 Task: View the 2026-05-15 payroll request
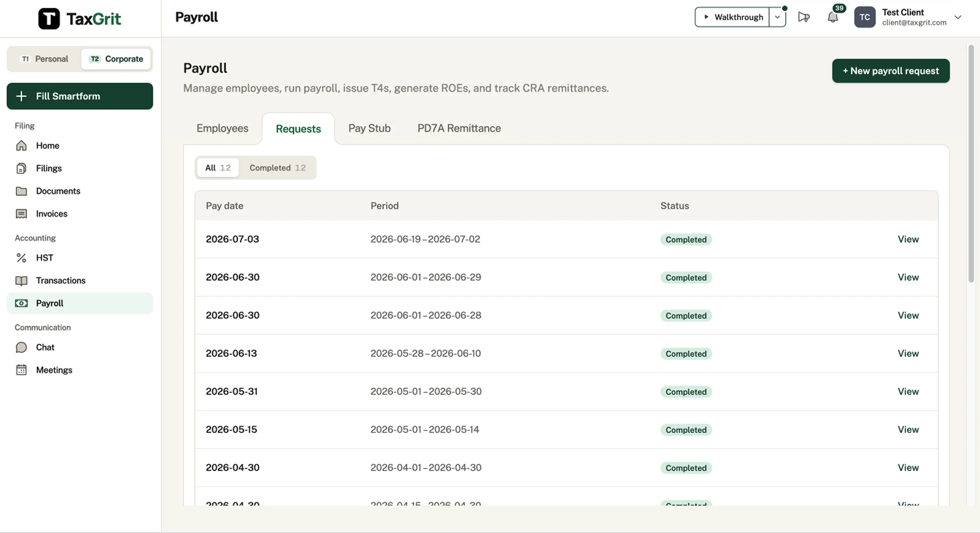coord(908,429)
